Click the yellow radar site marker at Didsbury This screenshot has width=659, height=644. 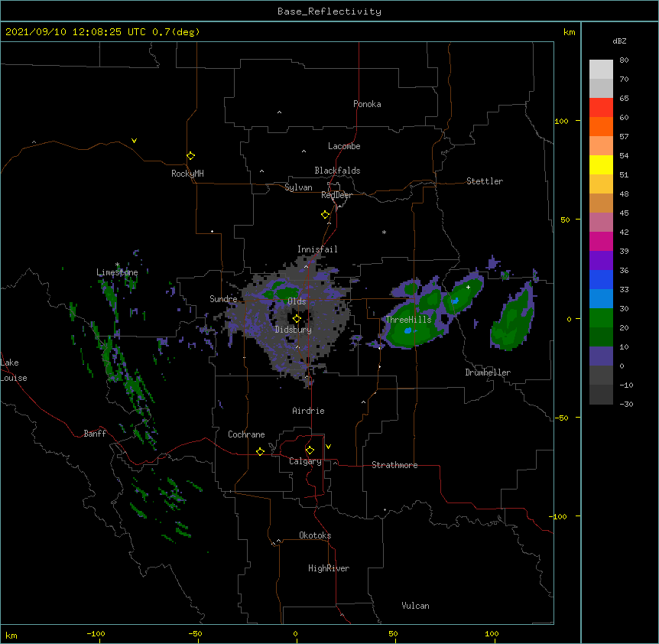tap(297, 319)
